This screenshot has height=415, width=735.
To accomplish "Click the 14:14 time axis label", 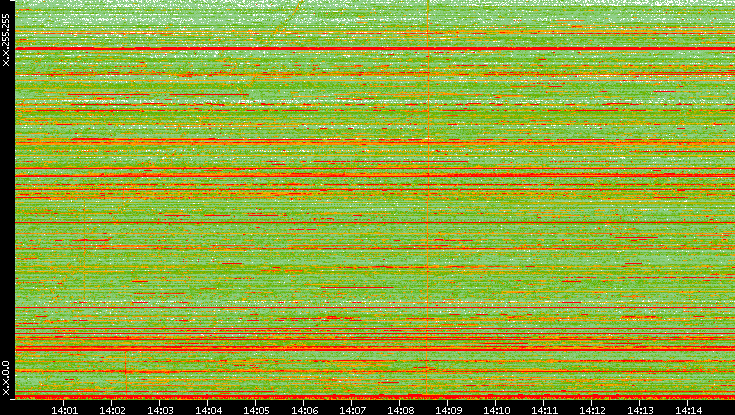I will click(x=688, y=410).
